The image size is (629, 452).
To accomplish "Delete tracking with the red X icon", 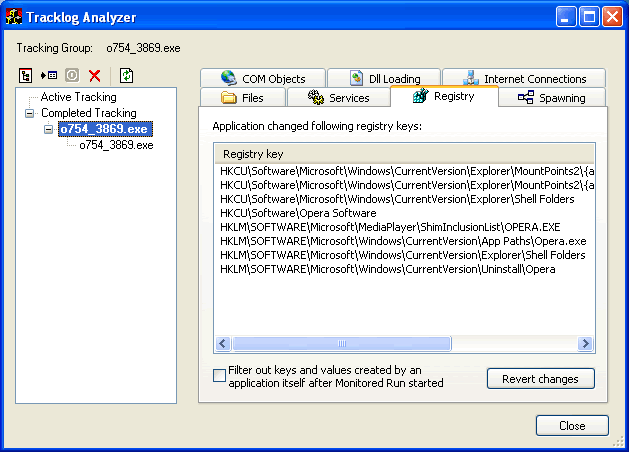I will click(95, 75).
